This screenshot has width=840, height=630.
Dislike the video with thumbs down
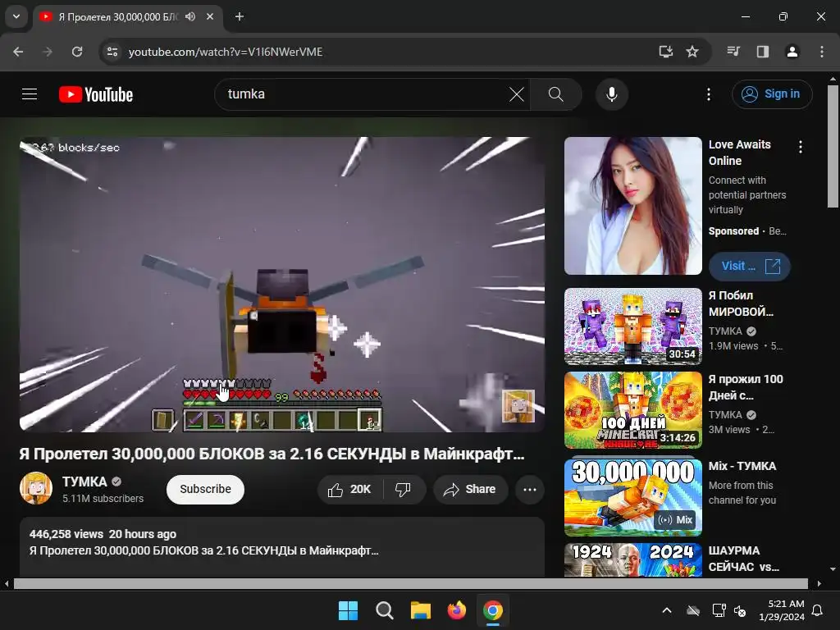pyautogui.click(x=404, y=489)
